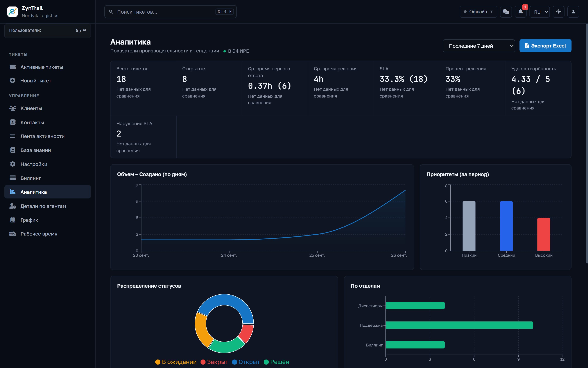Click the Settings gear icon
The height and width of the screenshot is (368, 588).
pos(13,164)
